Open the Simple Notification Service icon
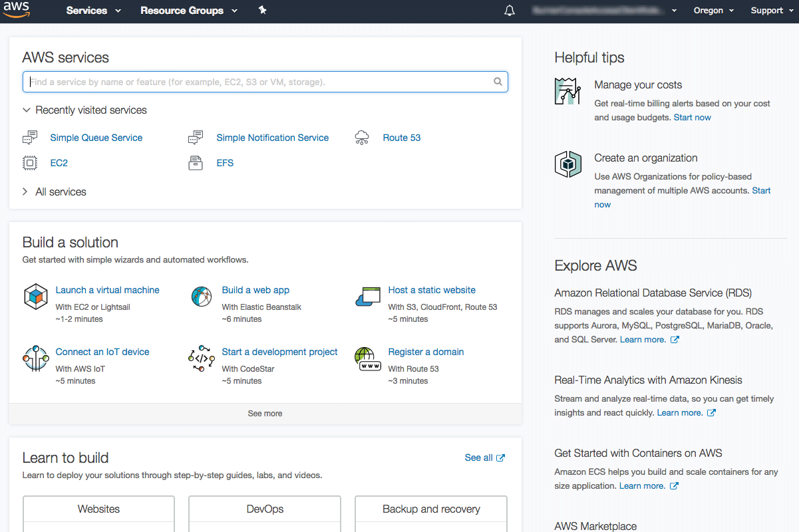This screenshot has width=799, height=532. point(196,137)
